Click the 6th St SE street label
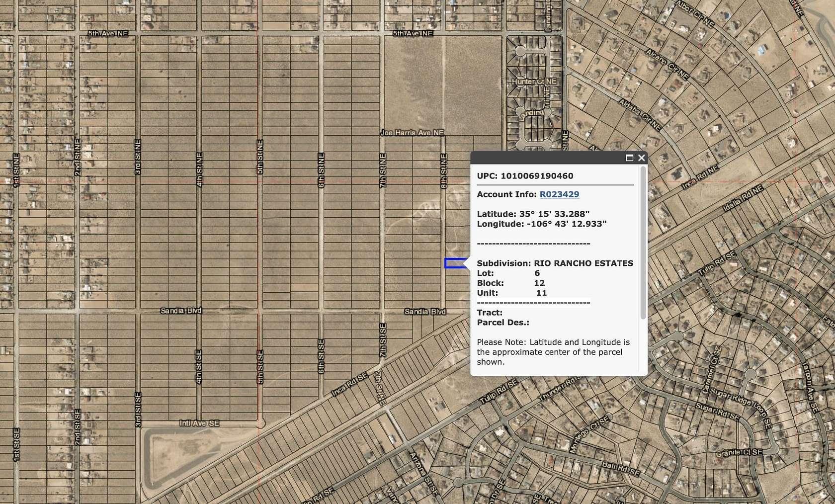The width and height of the screenshot is (835, 504). pyautogui.click(x=321, y=356)
